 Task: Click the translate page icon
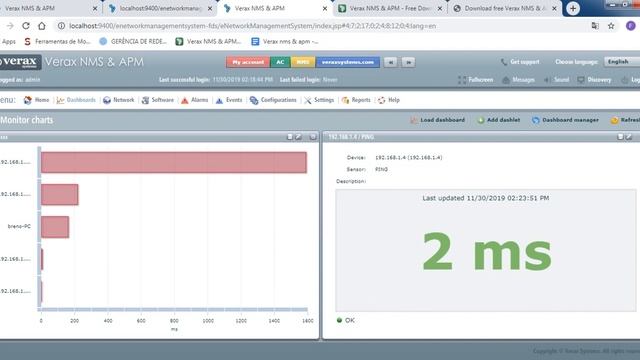click(x=595, y=26)
